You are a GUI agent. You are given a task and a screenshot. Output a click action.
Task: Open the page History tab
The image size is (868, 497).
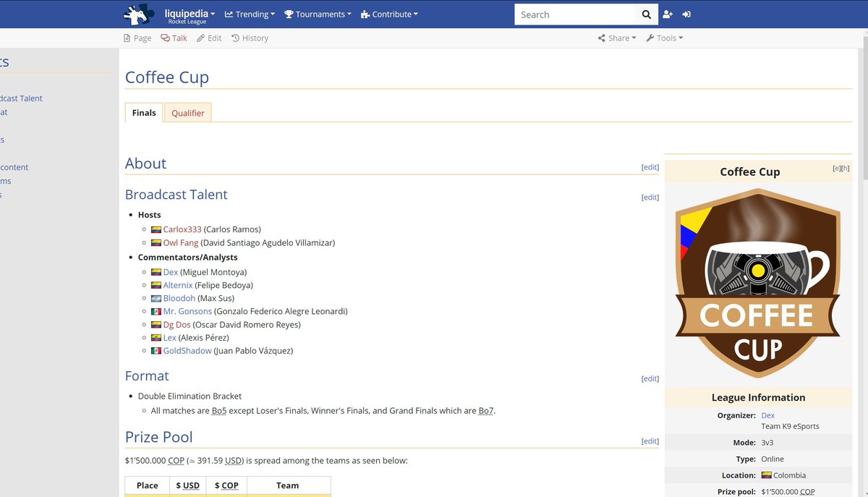click(x=250, y=38)
